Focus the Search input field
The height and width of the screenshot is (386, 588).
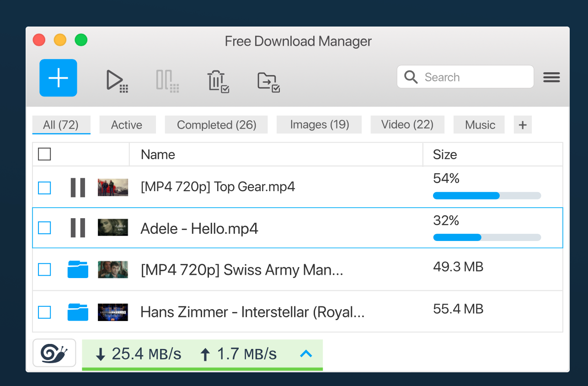pyautogui.click(x=465, y=77)
